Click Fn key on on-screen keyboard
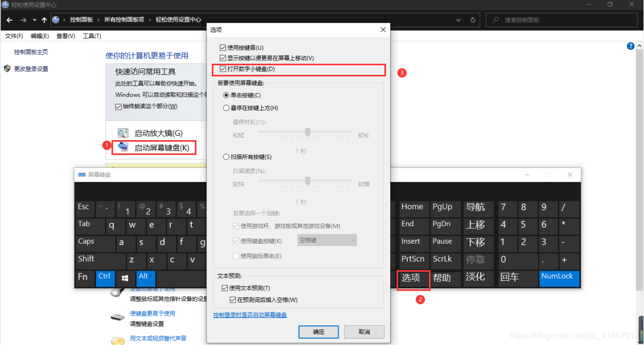 [x=84, y=278]
